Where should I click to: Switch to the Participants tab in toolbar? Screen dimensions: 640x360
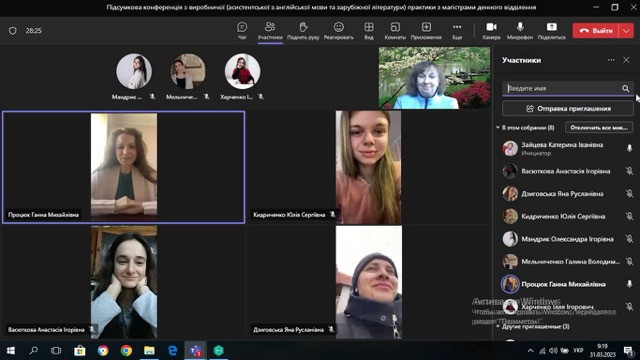(270, 31)
